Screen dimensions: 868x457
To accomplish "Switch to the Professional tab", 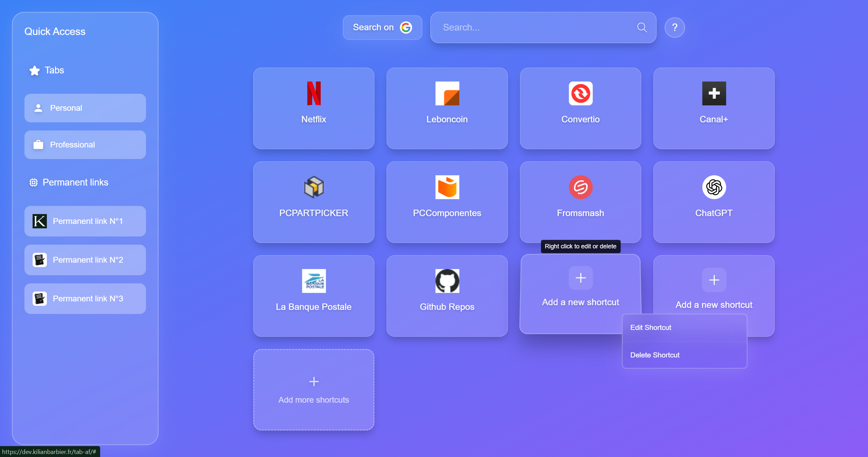I will [85, 145].
